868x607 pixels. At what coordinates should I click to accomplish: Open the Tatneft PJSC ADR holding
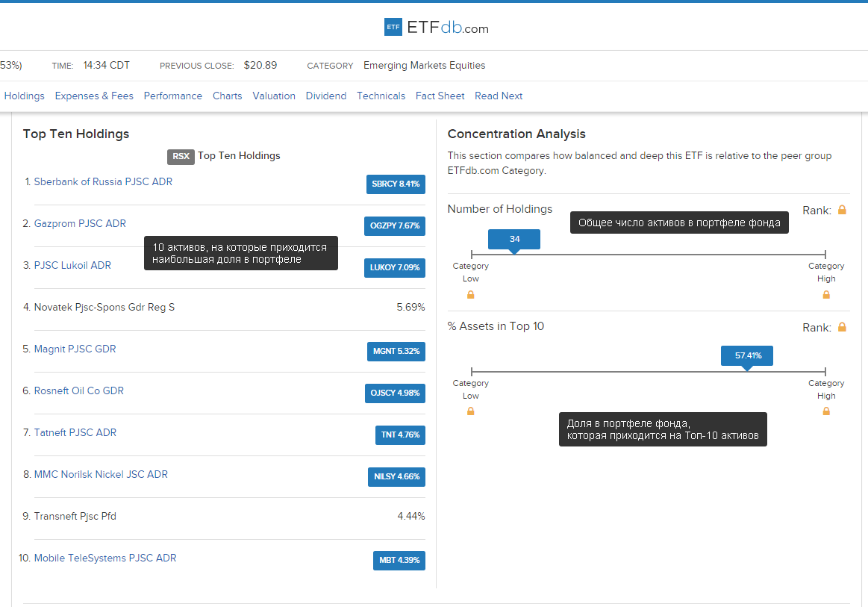pyautogui.click(x=75, y=432)
